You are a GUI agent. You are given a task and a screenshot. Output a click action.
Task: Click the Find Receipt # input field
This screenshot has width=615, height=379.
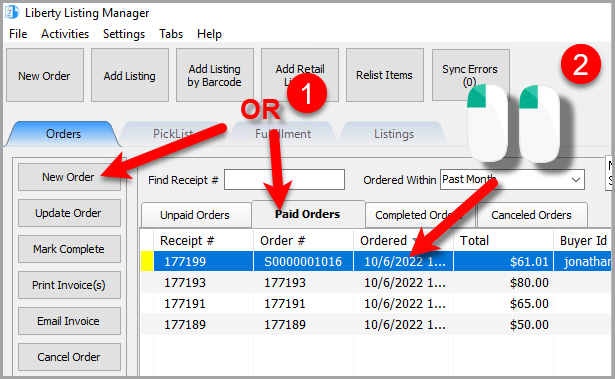pos(284,180)
